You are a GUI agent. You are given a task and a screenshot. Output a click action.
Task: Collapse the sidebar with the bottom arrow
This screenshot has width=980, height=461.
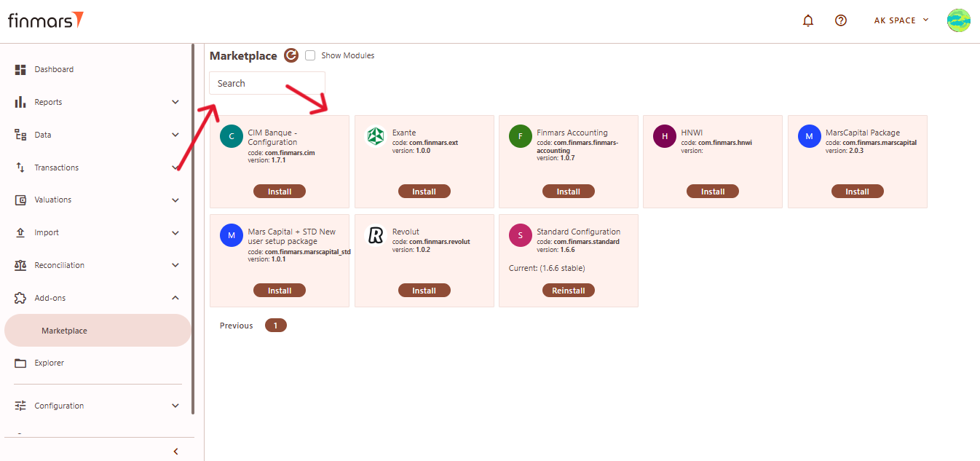click(175, 452)
